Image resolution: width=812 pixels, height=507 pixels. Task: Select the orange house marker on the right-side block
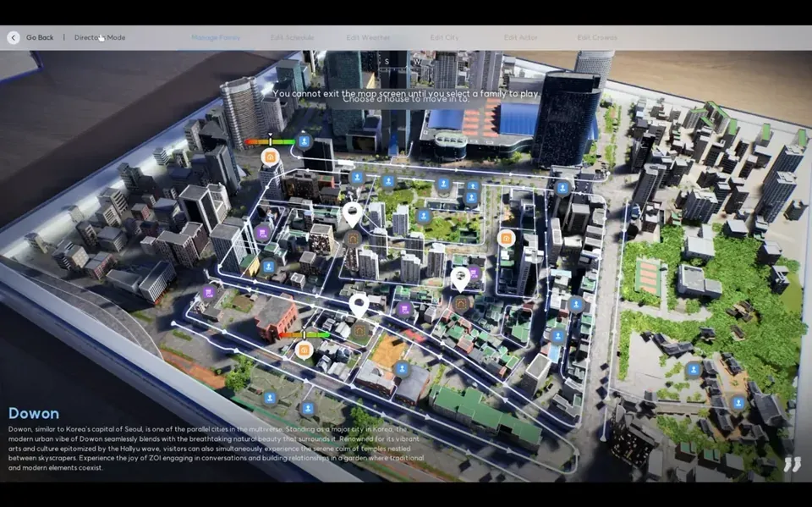[506, 239]
